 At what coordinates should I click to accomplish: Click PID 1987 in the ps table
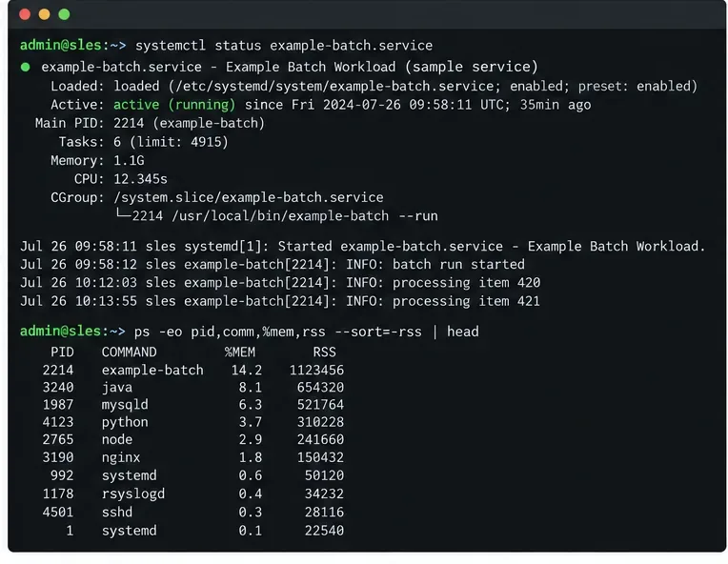click(x=58, y=405)
